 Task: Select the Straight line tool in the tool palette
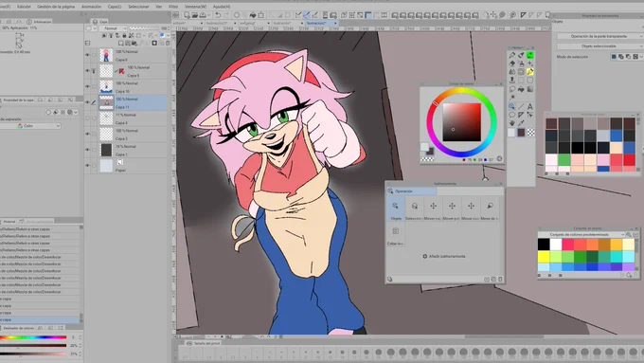521,106
